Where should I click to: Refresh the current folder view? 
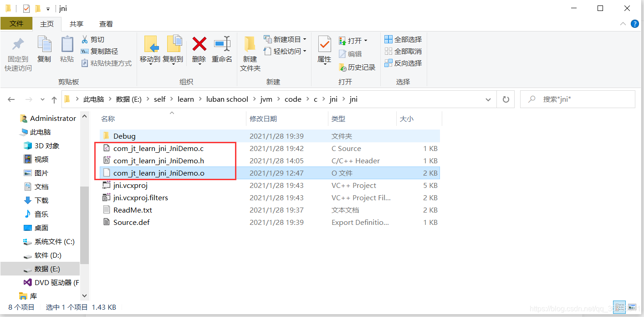pos(506,99)
